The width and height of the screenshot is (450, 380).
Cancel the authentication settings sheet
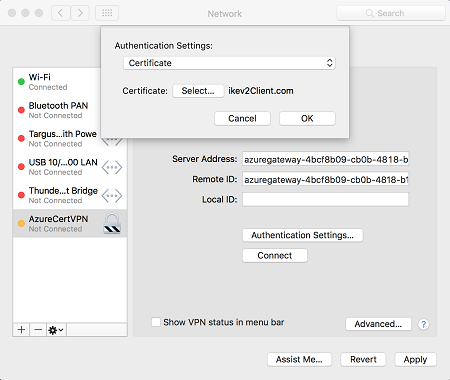point(242,118)
